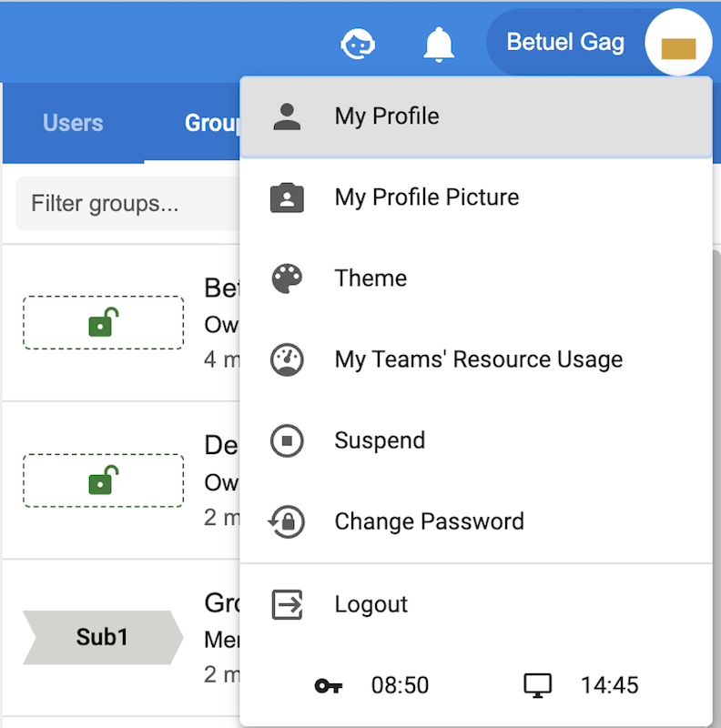Click the support agent headset icon
The height and width of the screenshot is (728, 721).
click(x=359, y=43)
